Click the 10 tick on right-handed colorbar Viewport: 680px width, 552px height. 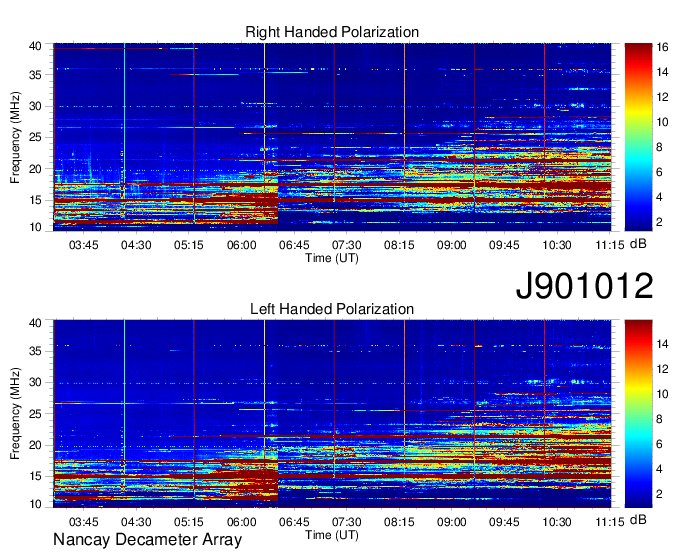(662, 122)
